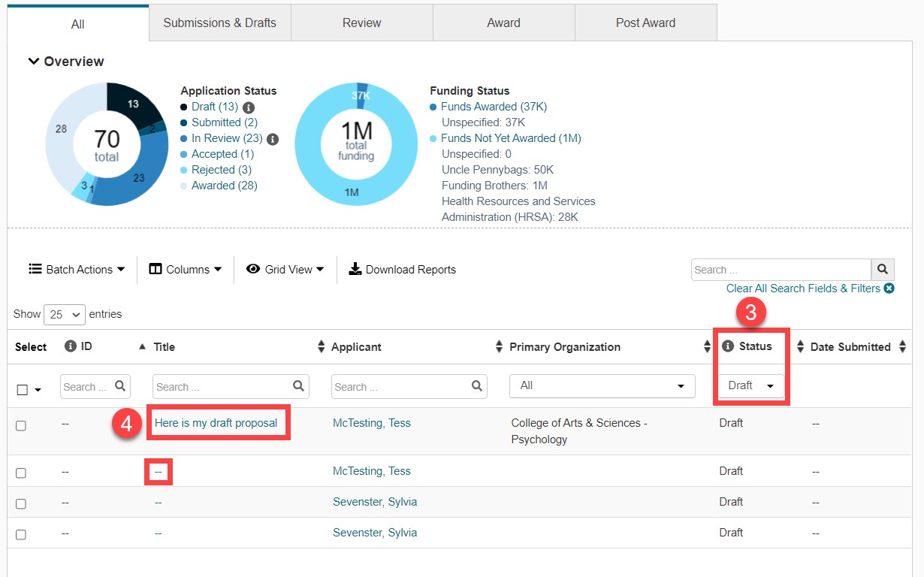Screen dimensions: 924x577
Task: Check the checkbox on the last Sevenster row
Action: tap(20, 533)
